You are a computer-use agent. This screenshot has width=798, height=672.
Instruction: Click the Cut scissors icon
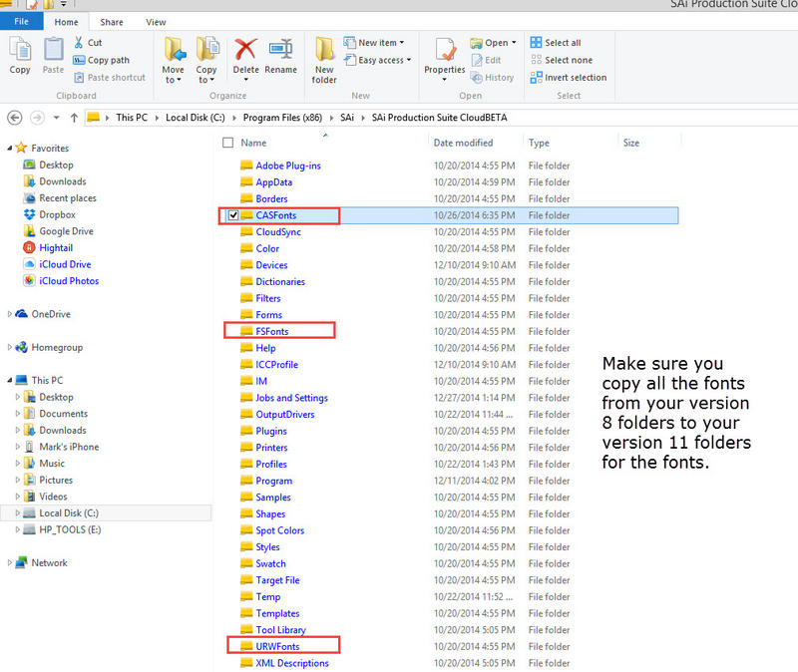coord(79,42)
